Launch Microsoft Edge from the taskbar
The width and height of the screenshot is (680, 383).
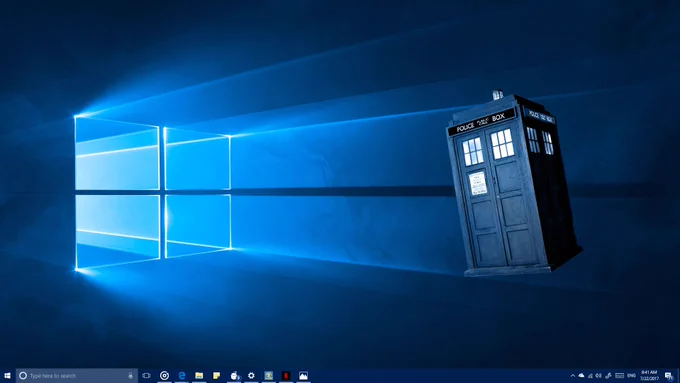point(182,376)
